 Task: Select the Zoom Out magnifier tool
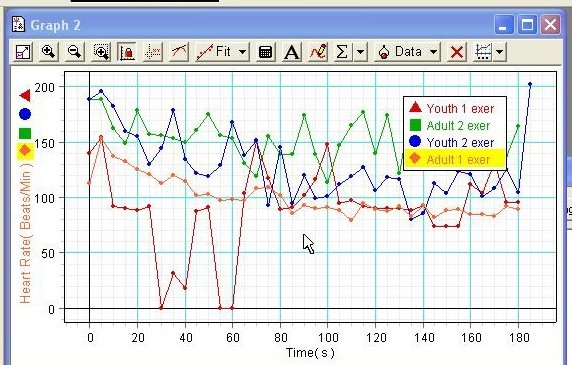(74, 52)
